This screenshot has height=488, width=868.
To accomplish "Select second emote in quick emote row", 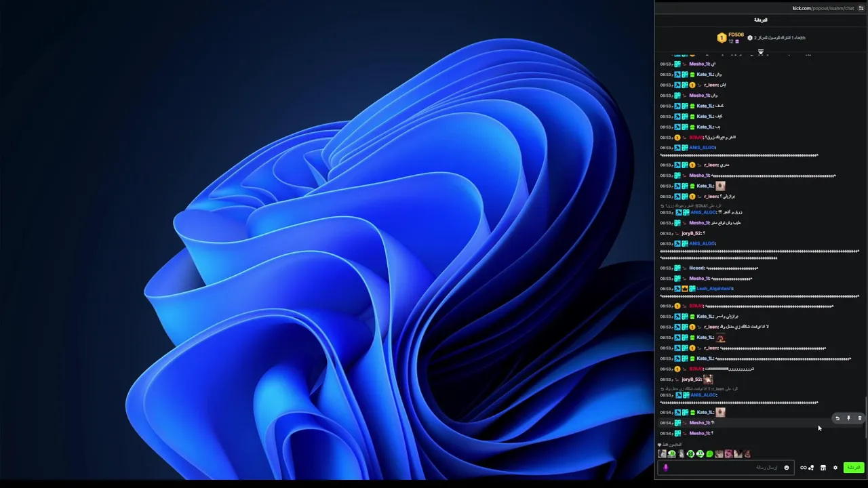I will coord(671,454).
